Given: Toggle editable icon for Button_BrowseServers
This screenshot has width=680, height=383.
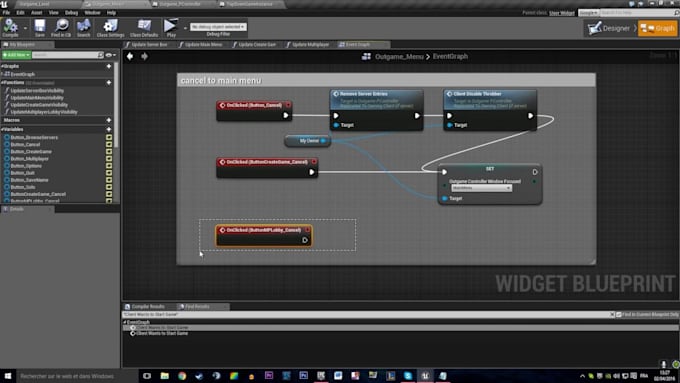Looking at the screenshot, I should point(109,137).
